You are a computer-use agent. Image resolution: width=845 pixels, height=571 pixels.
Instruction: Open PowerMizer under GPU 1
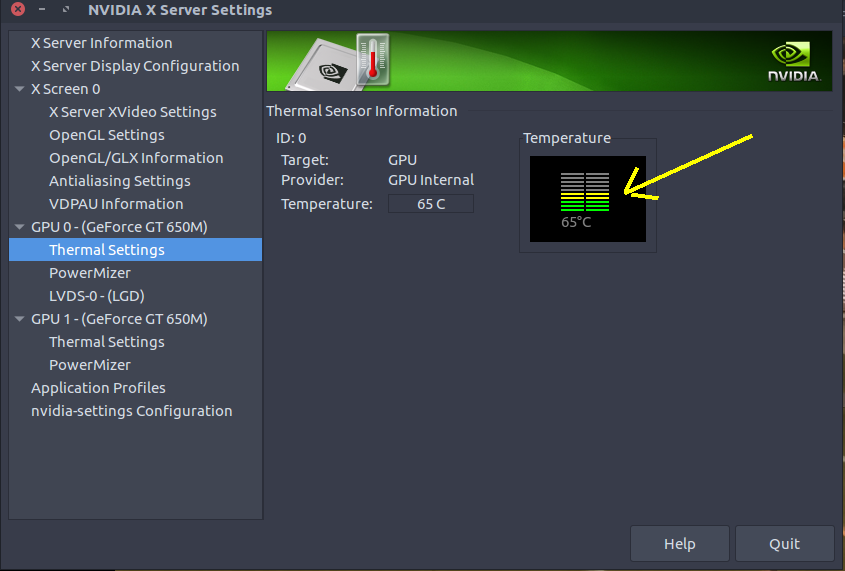[x=89, y=365]
